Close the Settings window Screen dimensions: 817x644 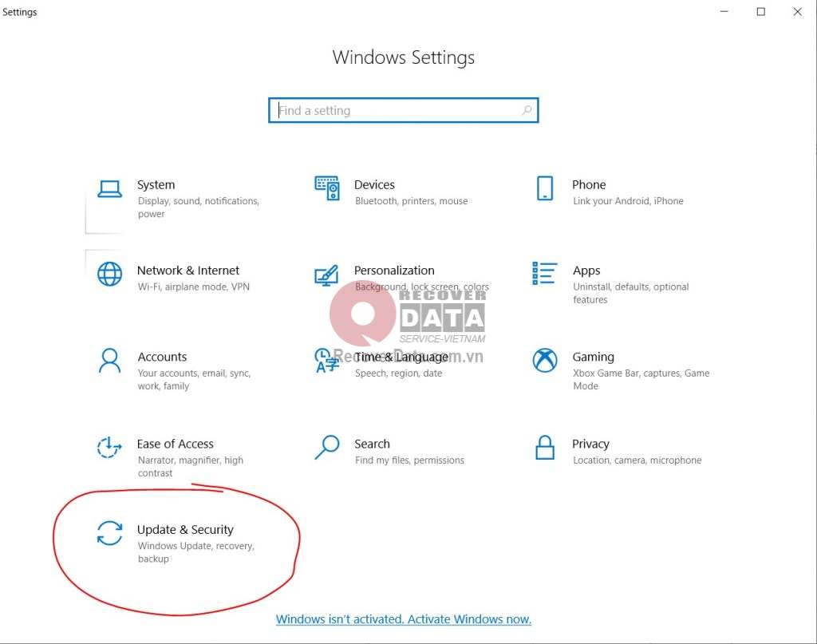[797, 11]
